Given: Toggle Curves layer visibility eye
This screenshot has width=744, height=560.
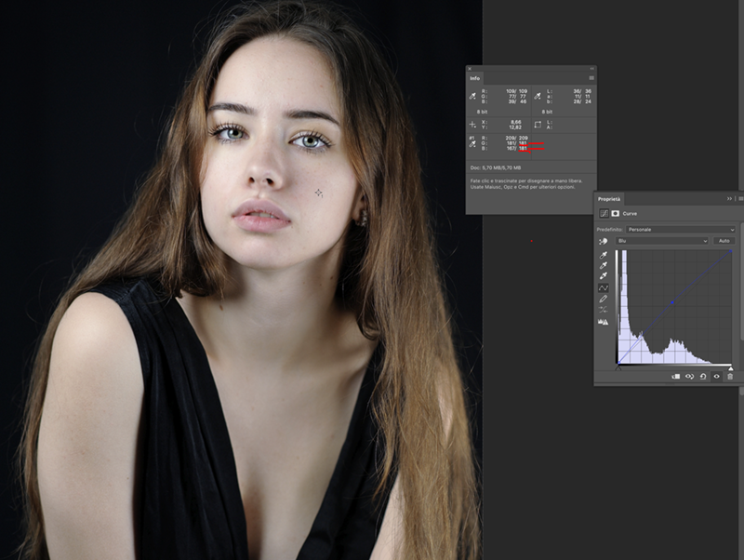Looking at the screenshot, I should pos(716,377).
